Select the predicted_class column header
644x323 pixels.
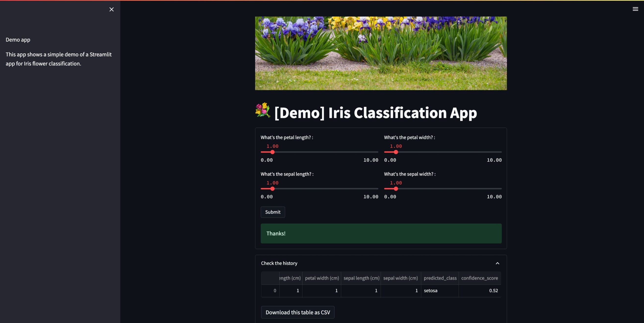440,278
